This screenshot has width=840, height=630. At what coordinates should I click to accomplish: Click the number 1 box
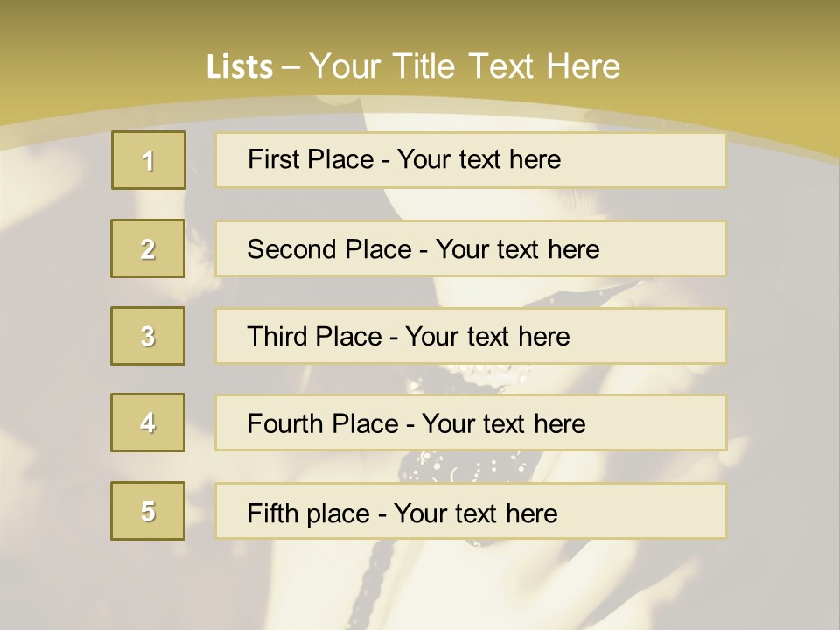tap(149, 160)
